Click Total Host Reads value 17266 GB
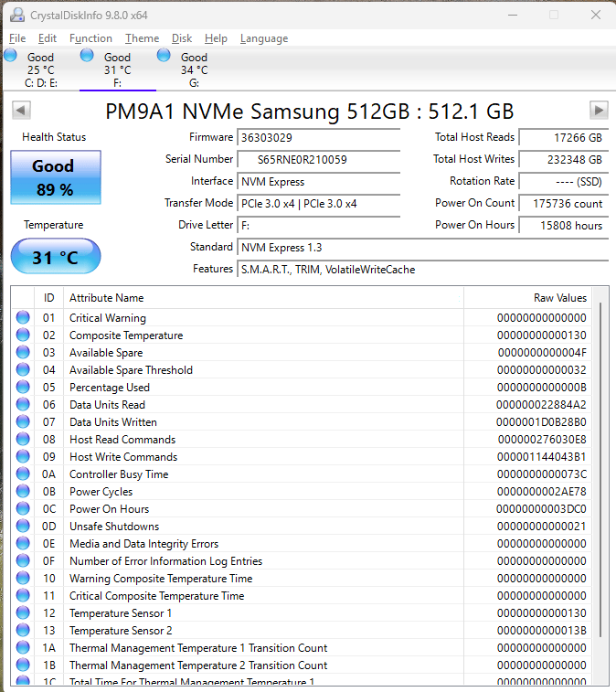 pos(564,138)
